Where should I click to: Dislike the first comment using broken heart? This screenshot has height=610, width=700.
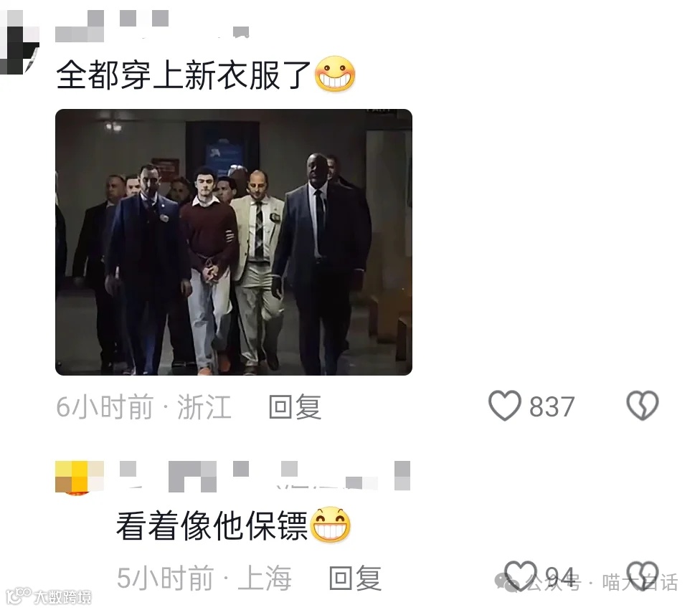tap(643, 406)
